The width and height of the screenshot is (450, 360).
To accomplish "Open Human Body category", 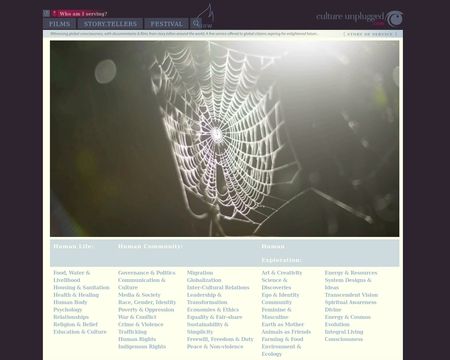I will [x=70, y=302].
